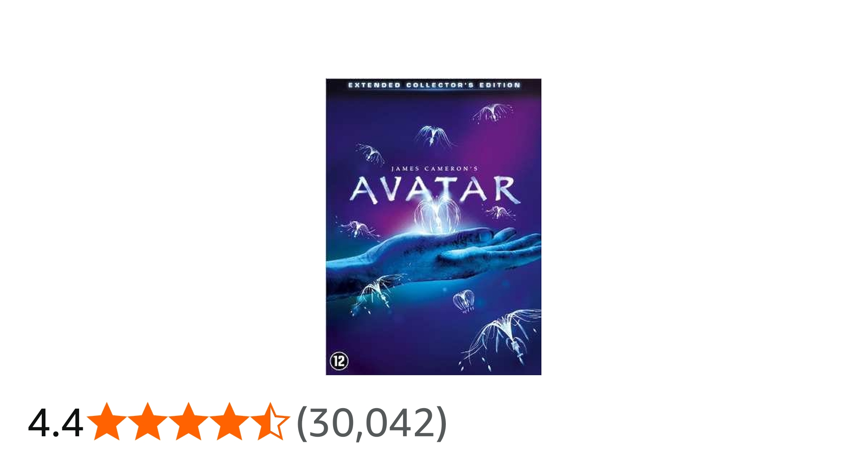Click the AVATAR title on the cover
The image size is (868, 454).
[435, 190]
